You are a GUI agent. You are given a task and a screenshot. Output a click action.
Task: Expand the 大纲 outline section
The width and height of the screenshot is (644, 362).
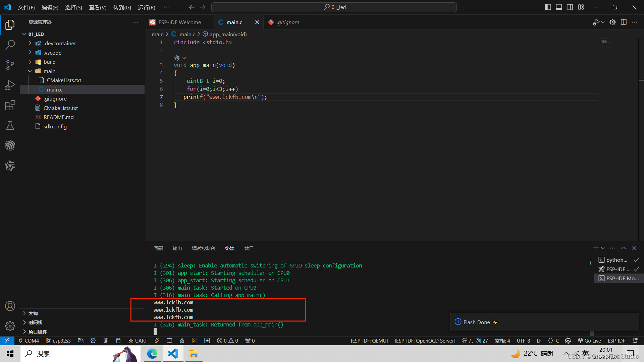point(33,313)
